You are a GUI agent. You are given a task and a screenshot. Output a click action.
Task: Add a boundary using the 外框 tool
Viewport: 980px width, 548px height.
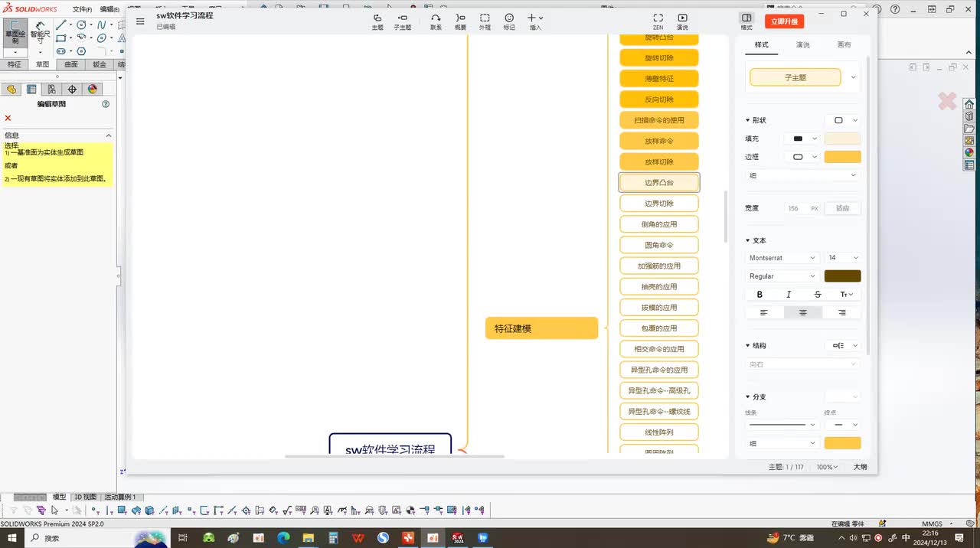pyautogui.click(x=485, y=21)
